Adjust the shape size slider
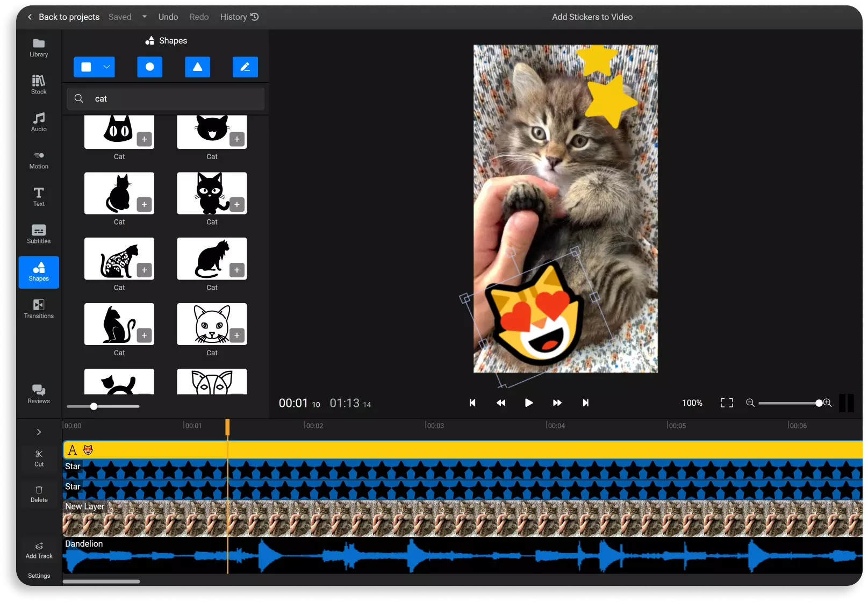868x602 pixels. (94, 406)
